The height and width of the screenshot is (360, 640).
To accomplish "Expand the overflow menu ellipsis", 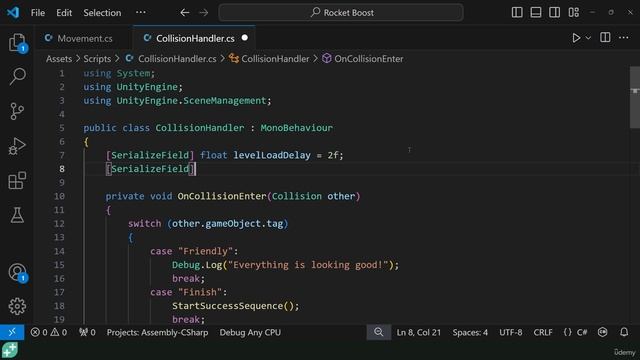I will click(x=141, y=12).
